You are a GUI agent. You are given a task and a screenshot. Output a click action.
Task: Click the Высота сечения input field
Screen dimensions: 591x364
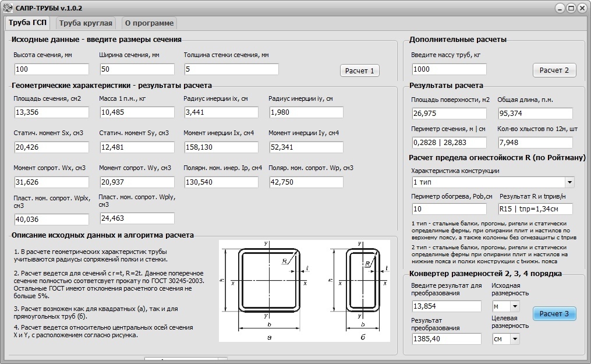52,69
